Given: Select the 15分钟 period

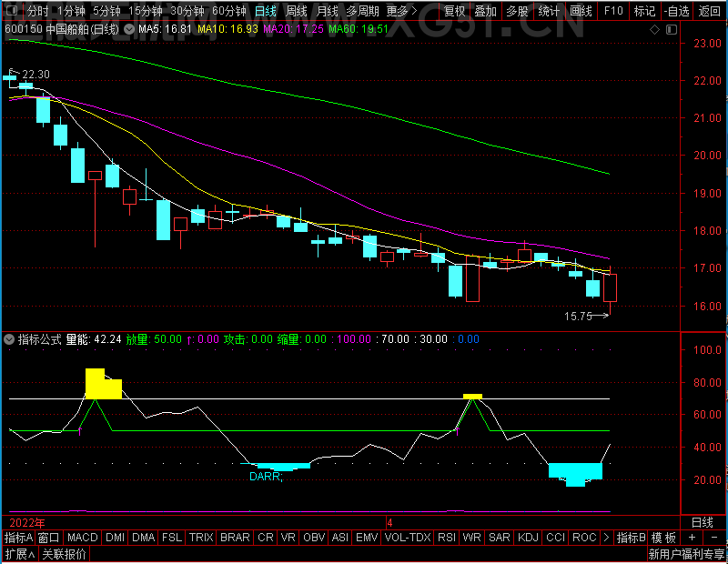Looking at the screenshot, I should [x=146, y=11].
